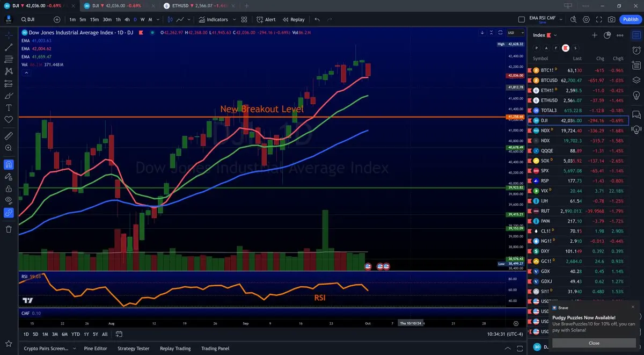Click the highlighted link drawings icon
This screenshot has width=644, height=355.
[x=9, y=213]
